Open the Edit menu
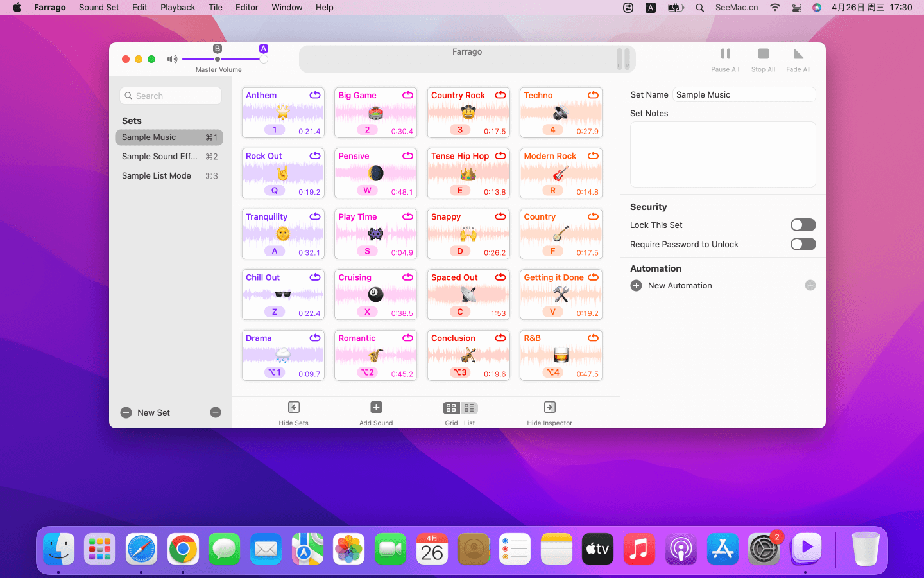The width and height of the screenshot is (924, 578). 140,8
